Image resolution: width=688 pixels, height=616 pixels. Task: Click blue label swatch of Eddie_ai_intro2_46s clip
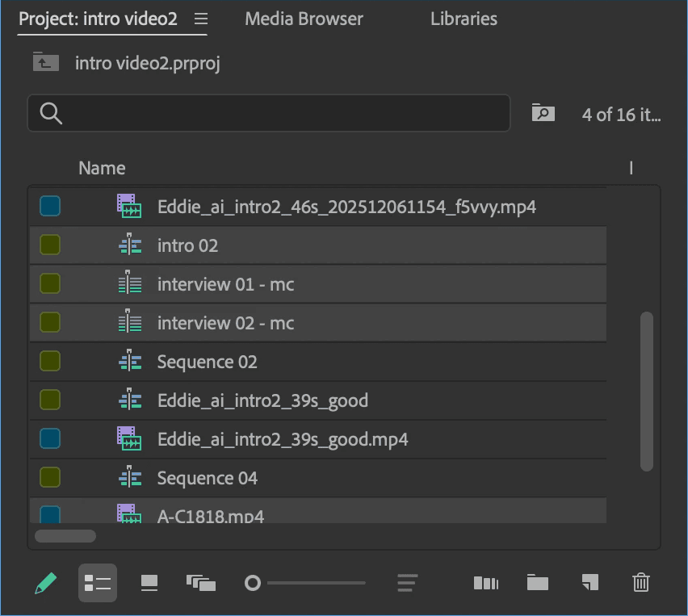coord(50,206)
